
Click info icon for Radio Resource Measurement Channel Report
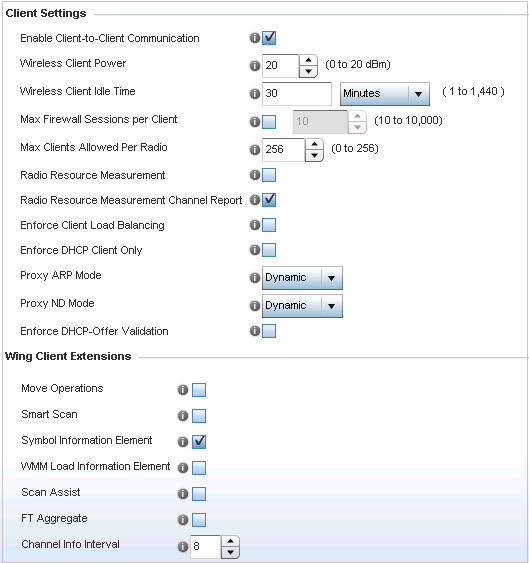click(255, 200)
